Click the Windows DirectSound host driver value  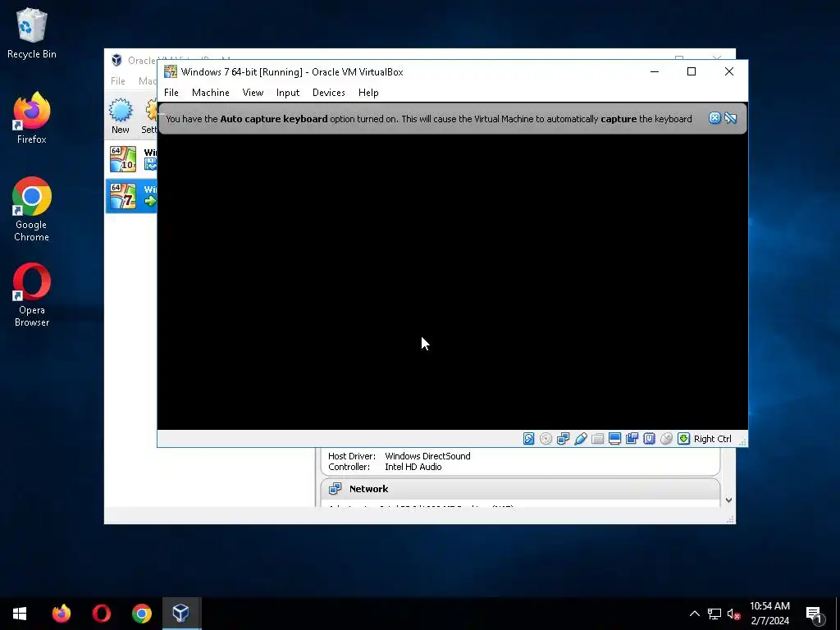pyautogui.click(x=427, y=456)
